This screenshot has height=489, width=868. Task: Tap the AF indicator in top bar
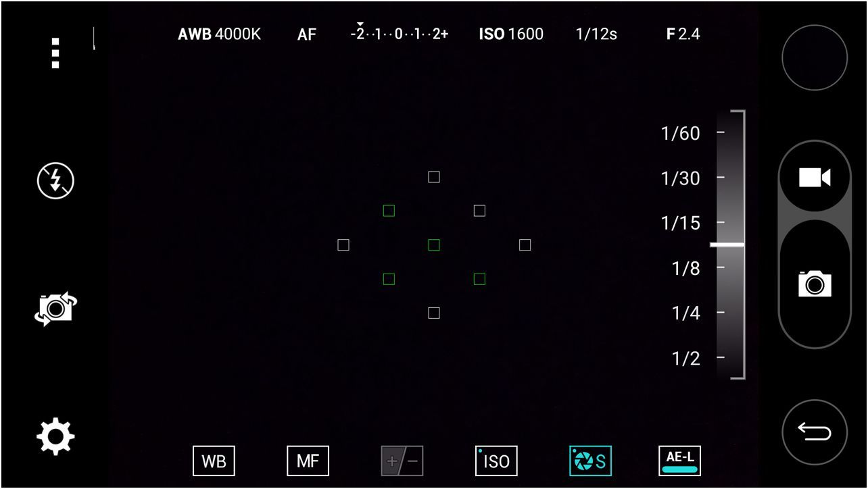(x=307, y=34)
